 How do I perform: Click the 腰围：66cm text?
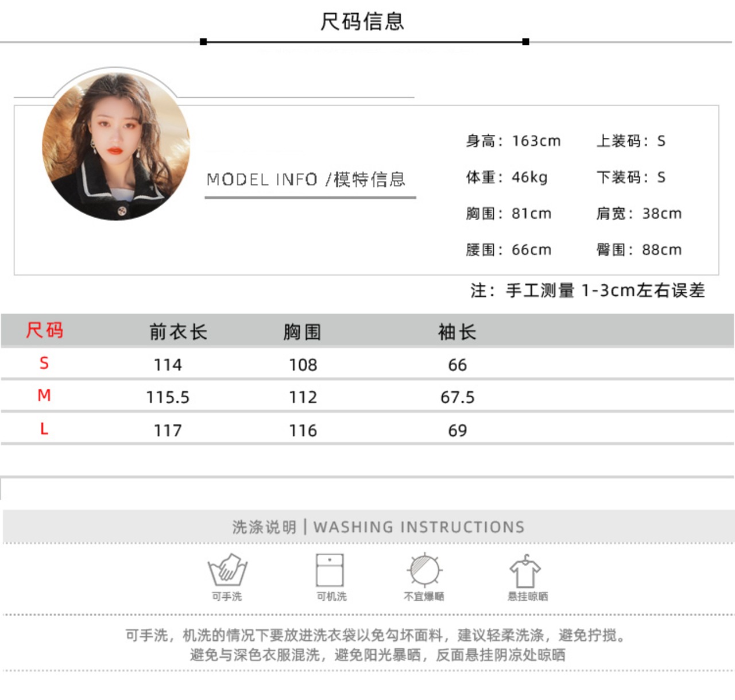click(x=509, y=250)
